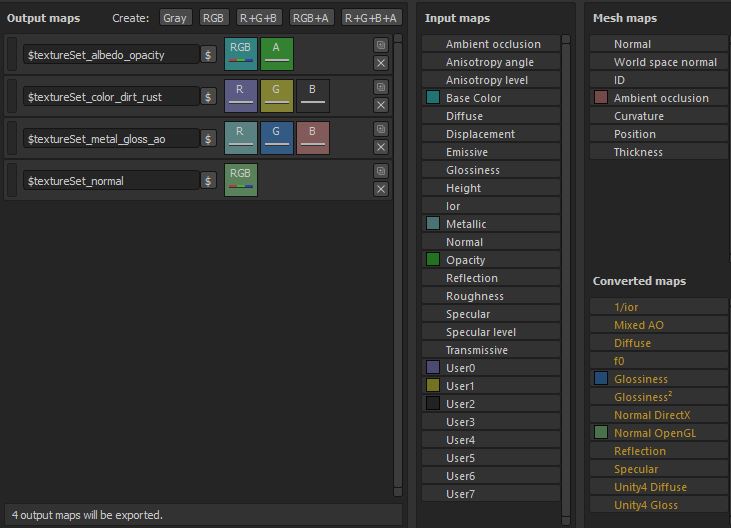
Task: Open the $ naming menu for normal map
Action: [208, 181]
